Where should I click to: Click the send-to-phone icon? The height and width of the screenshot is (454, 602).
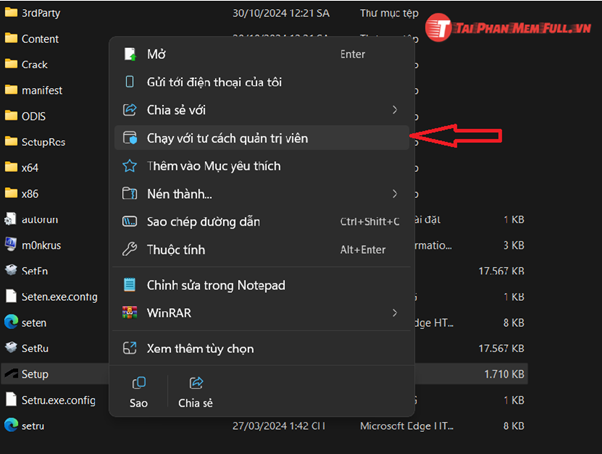[129, 82]
